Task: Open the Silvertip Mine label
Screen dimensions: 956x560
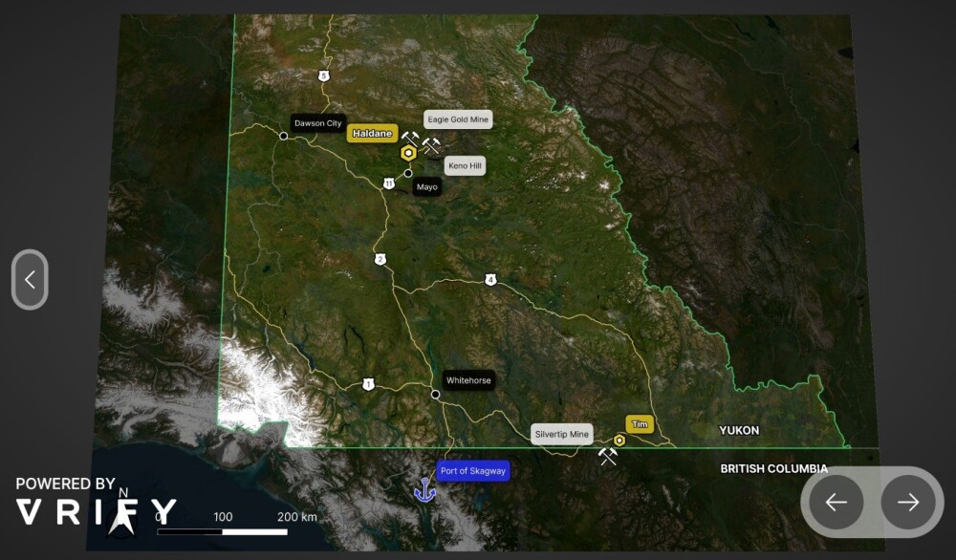Action: pos(561,435)
